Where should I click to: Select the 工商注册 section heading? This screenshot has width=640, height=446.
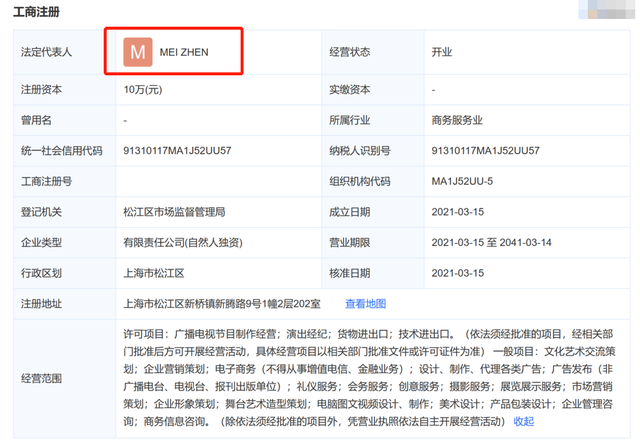36,12
